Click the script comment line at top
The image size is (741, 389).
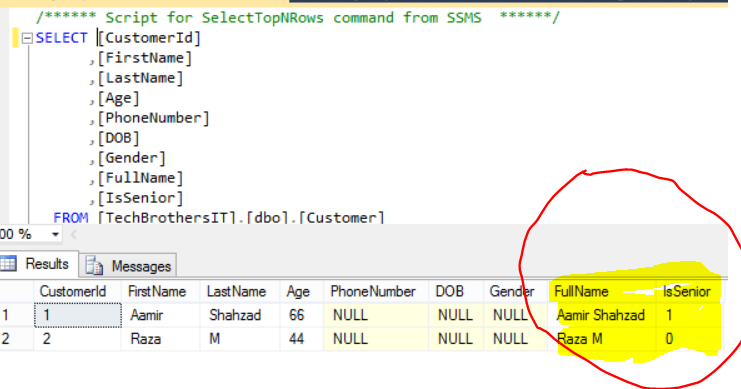pos(298,18)
